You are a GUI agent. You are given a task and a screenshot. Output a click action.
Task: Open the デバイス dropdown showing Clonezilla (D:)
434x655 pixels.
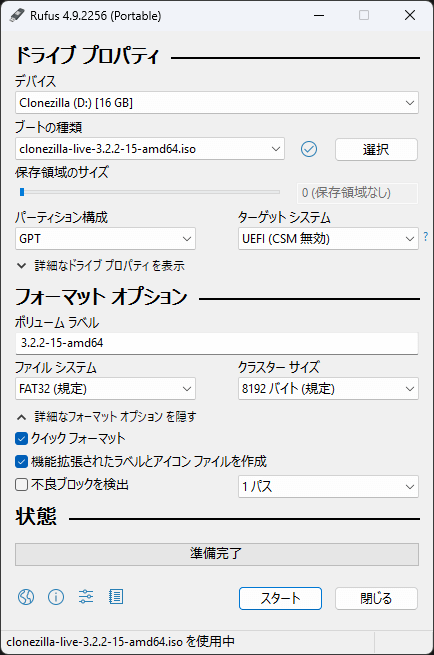pos(217,103)
